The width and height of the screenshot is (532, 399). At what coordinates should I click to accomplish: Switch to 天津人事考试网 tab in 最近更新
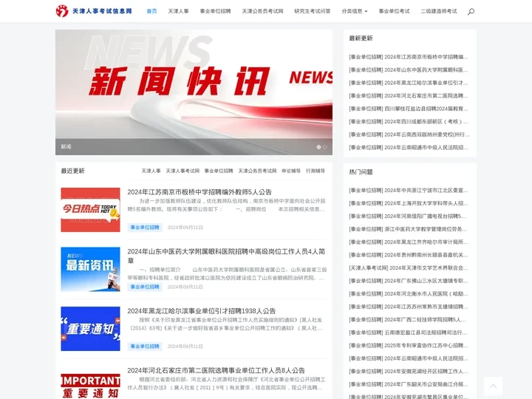(x=183, y=171)
